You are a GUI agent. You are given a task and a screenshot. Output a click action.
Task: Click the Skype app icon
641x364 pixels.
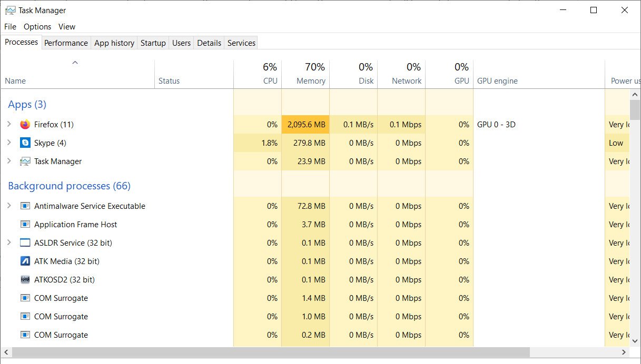25,143
